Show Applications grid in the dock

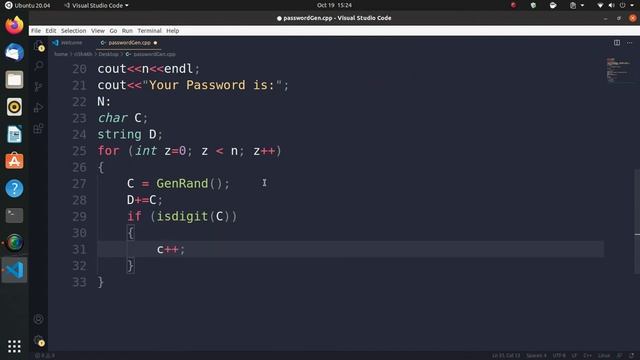[14, 347]
